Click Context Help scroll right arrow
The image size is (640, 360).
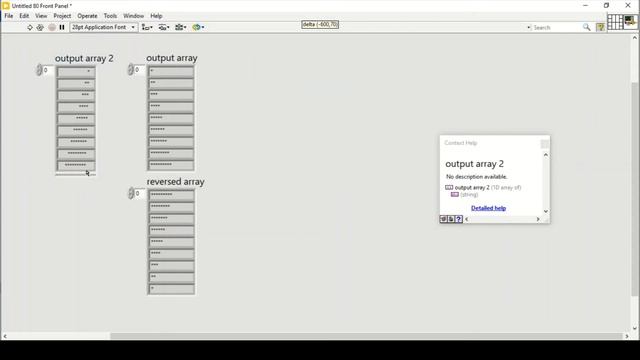[x=538, y=219]
